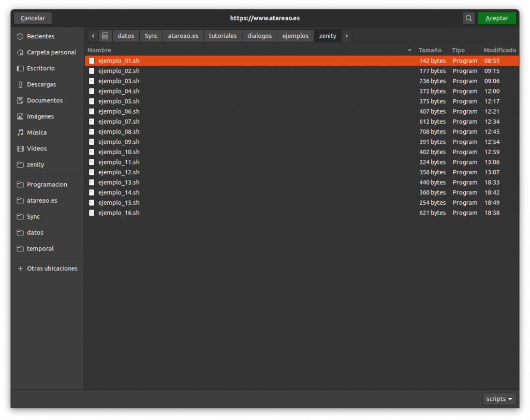Open the scripts filter dropdown
The width and height of the screenshot is (530, 420).
click(x=498, y=399)
